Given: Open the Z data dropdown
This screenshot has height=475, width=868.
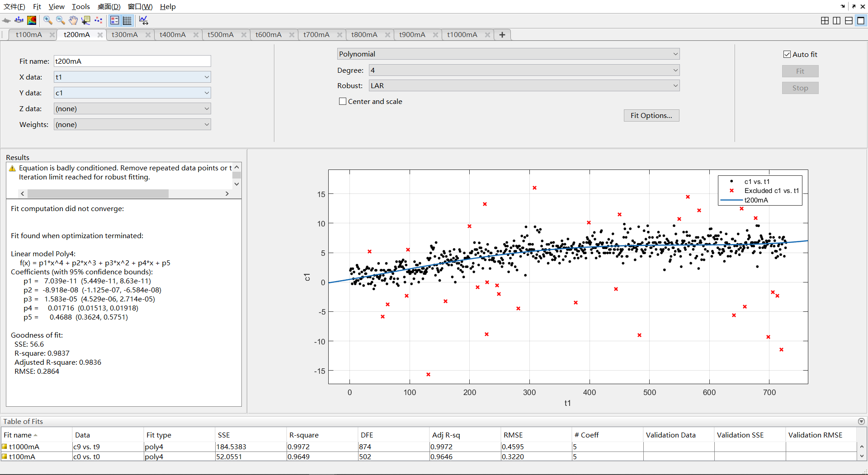Looking at the screenshot, I should point(132,108).
